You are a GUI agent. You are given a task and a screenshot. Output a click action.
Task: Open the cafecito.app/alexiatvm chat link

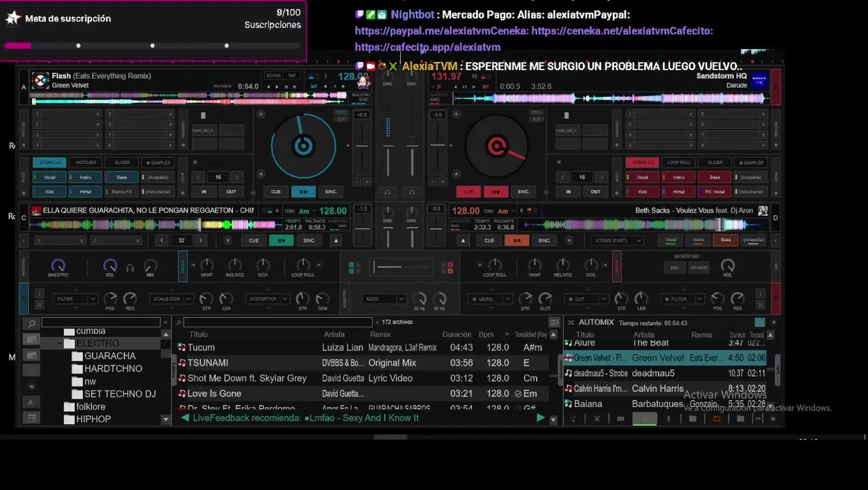(428, 48)
